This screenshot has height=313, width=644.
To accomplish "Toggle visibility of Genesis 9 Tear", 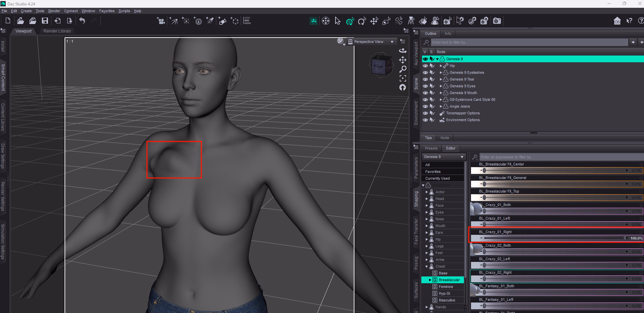I will click(425, 79).
